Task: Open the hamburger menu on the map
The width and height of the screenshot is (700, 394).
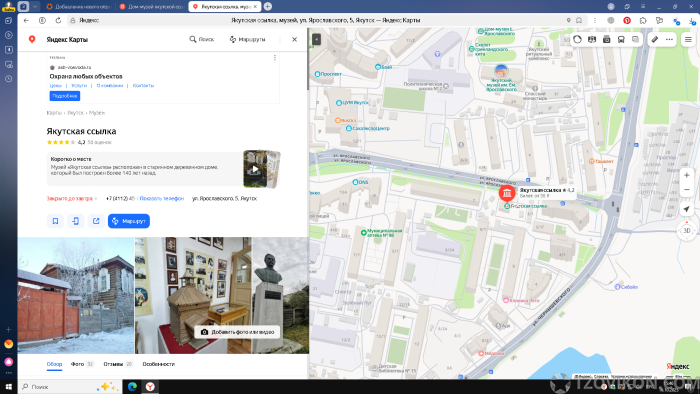Action: coord(688,39)
